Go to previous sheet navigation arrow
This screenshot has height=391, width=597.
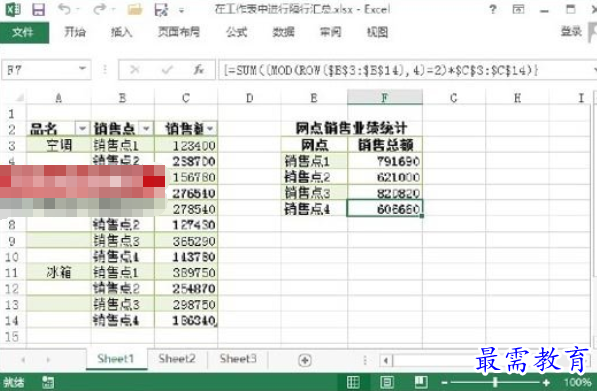pos(23,360)
